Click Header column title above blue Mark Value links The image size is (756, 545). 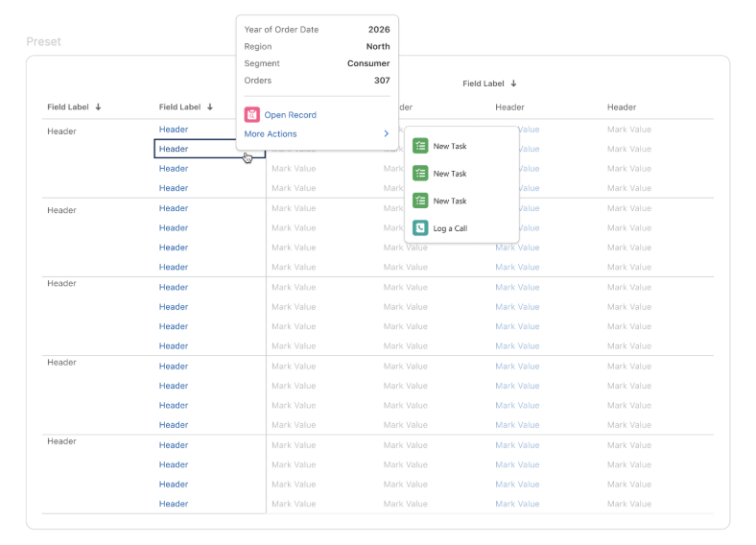point(509,107)
